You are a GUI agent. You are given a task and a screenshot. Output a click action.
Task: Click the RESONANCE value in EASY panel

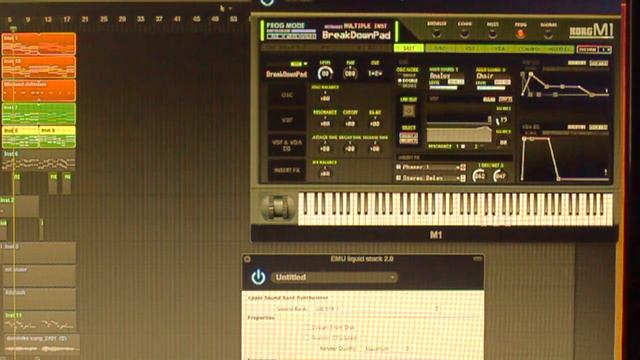pos(325,123)
